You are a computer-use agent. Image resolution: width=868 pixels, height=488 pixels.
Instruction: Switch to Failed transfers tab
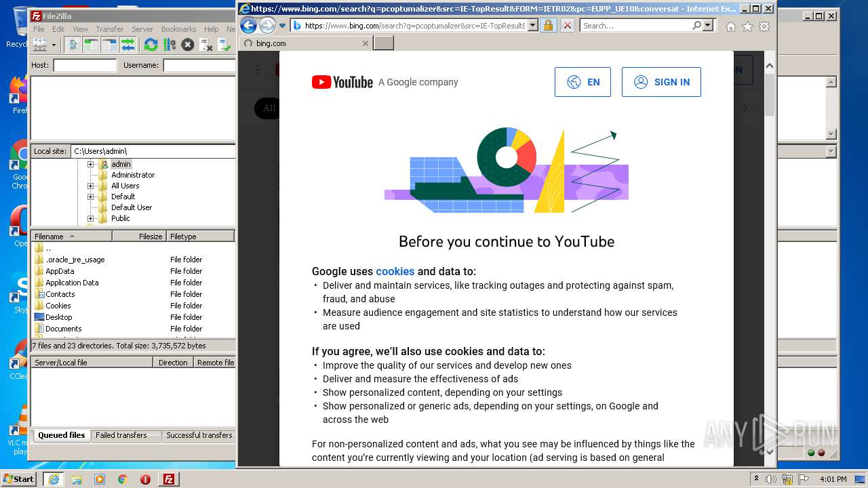[x=121, y=435]
